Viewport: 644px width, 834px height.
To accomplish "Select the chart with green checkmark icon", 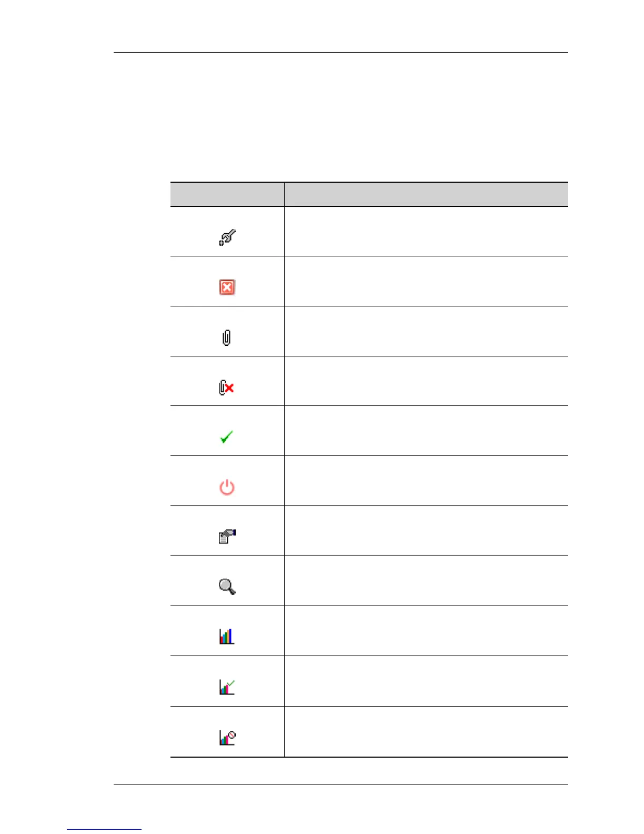I will tap(227, 687).
